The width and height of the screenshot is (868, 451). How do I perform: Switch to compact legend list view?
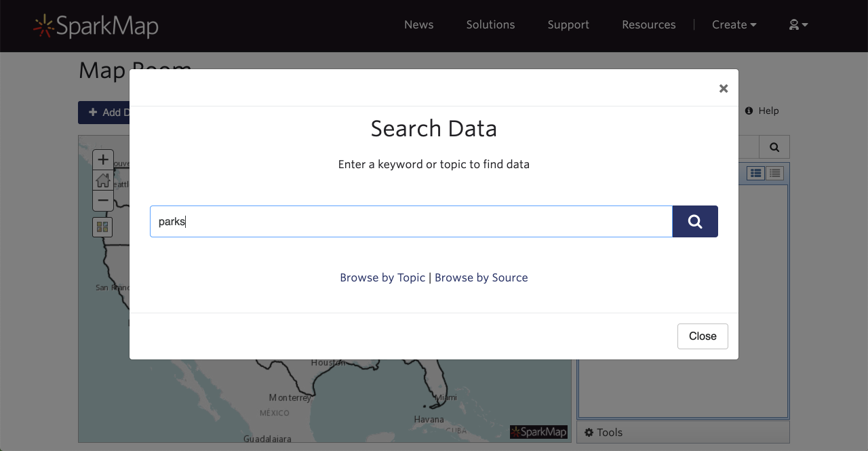774,174
